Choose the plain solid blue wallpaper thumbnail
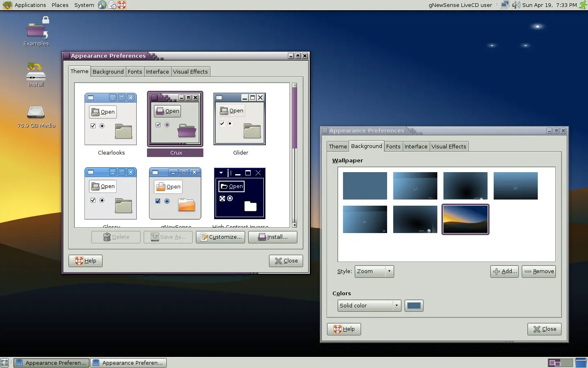Screen dimensions: 588x368 365,186
